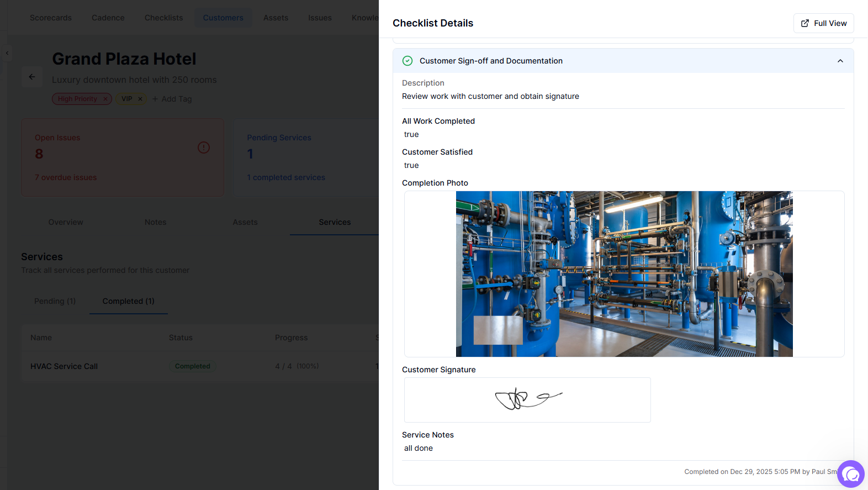Click Add Tag button
The width and height of the screenshot is (868, 490).
[x=172, y=99]
